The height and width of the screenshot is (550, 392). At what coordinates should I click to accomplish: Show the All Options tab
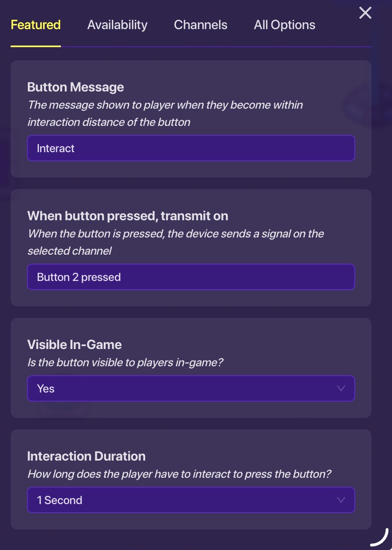(285, 25)
